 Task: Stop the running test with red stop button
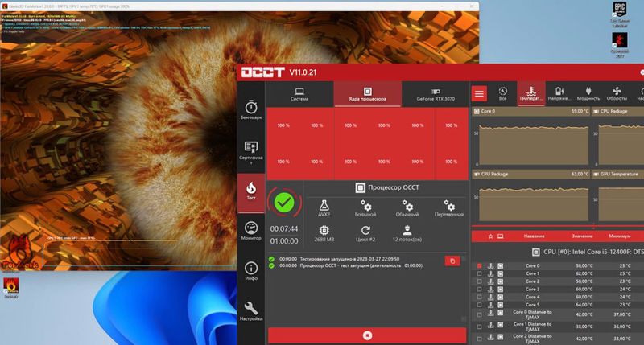pos(367,335)
